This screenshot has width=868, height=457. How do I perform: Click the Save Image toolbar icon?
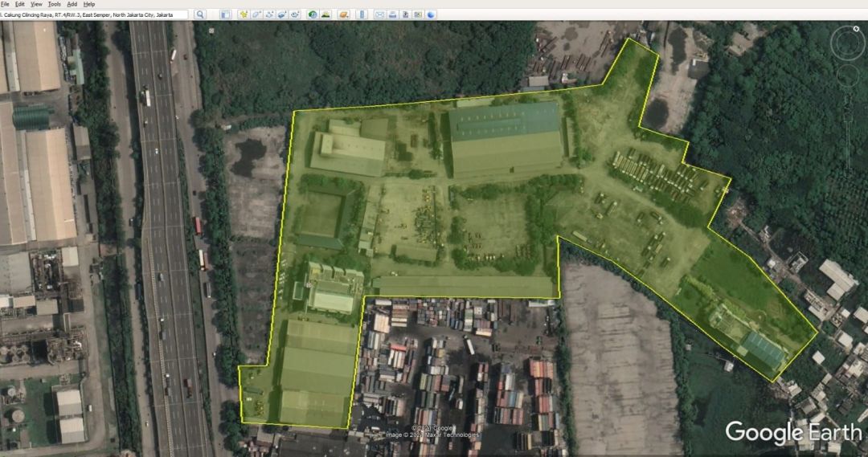pyautogui.click(x=405, y=14)
